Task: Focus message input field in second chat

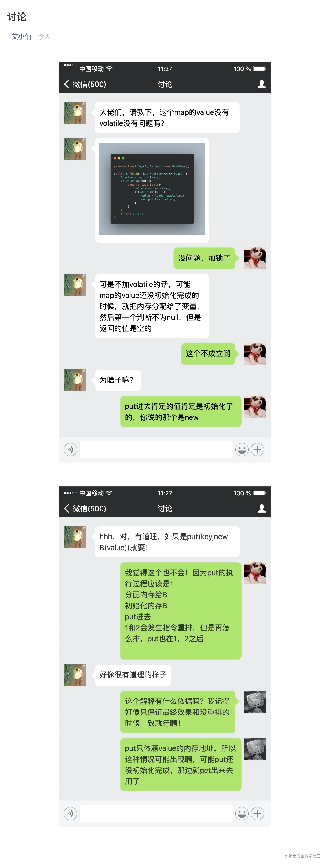Action: (156, 814)
